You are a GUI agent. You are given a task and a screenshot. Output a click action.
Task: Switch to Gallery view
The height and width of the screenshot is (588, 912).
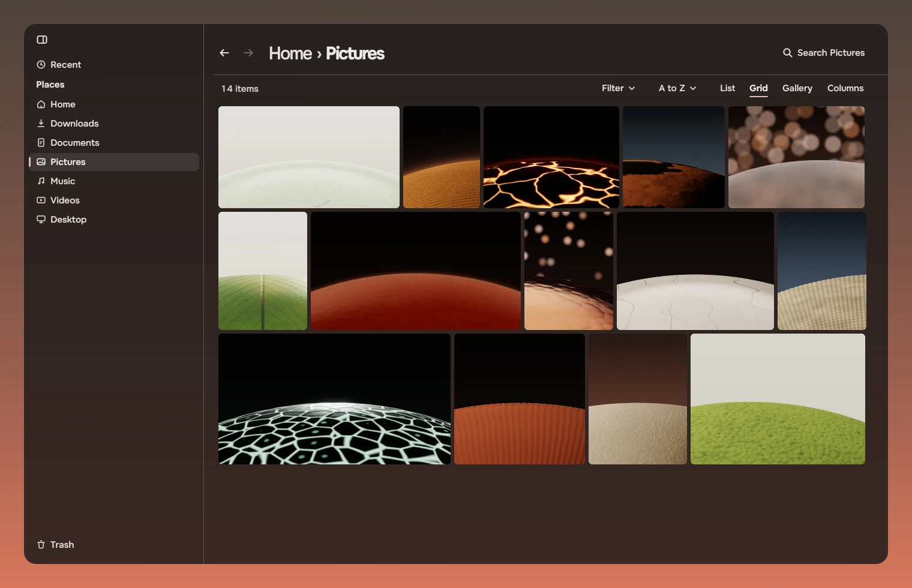797,88
